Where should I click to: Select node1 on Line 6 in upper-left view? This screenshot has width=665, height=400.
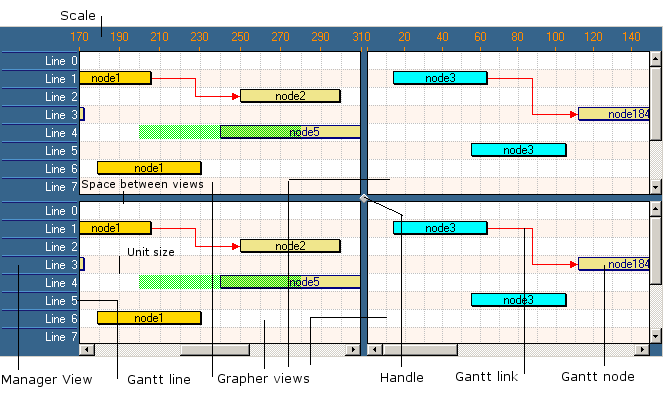(x=149, y=168)
